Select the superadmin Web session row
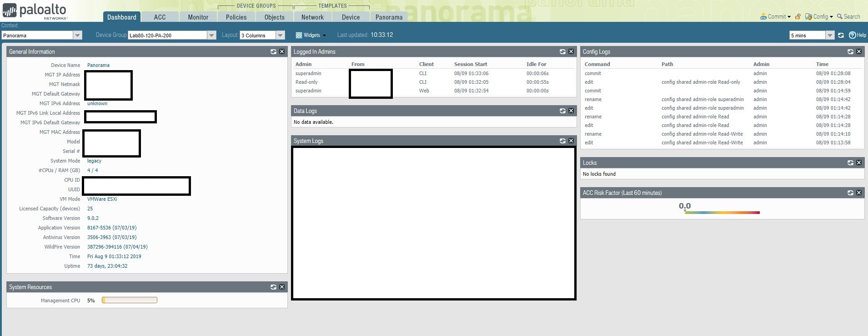 pyautogui.click(x=434, y=91)
